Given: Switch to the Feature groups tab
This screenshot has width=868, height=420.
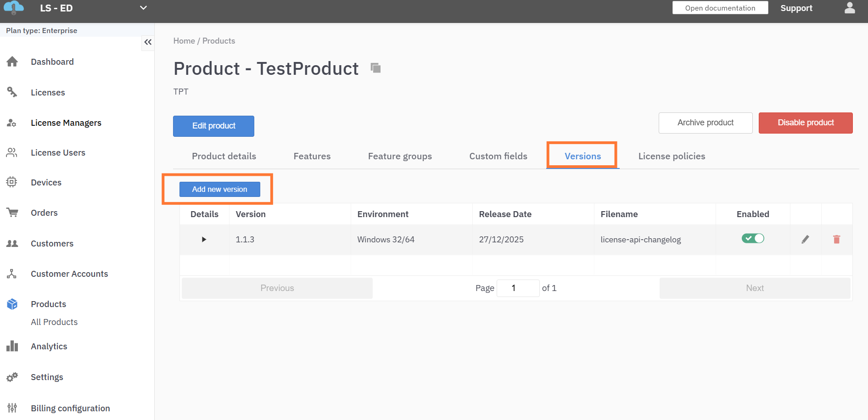Looking at the screenshot, I should (x=399, y=156).
